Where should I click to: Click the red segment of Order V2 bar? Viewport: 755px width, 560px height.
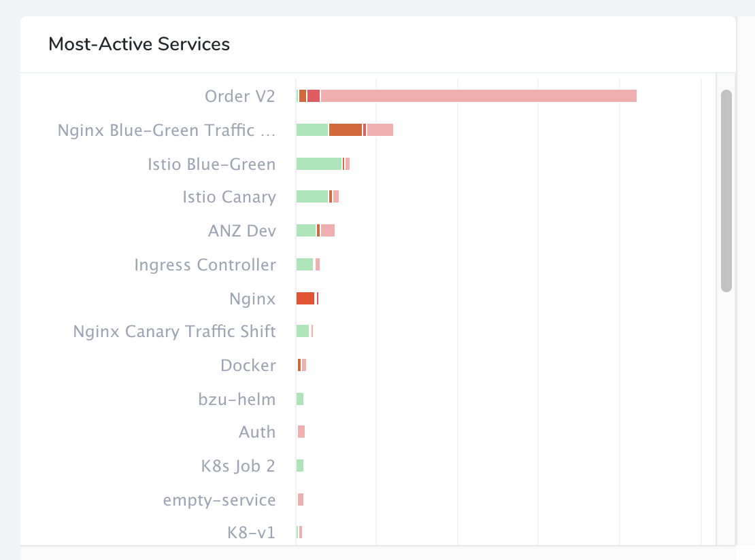coord(314,96)
